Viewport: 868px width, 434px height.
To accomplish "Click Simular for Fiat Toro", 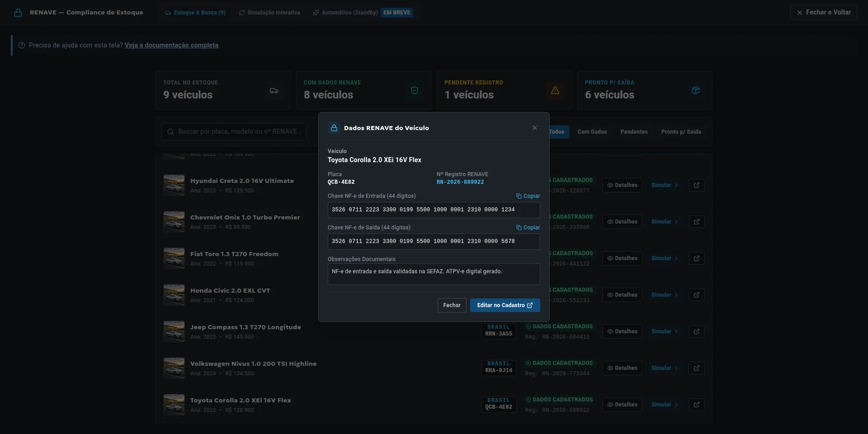I will (x=665, y=258).
